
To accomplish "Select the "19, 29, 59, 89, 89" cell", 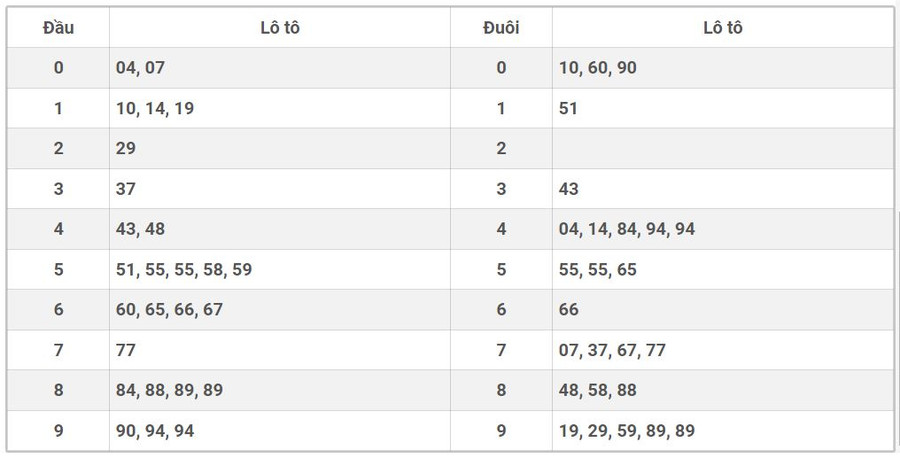I will tap(627, 431).
